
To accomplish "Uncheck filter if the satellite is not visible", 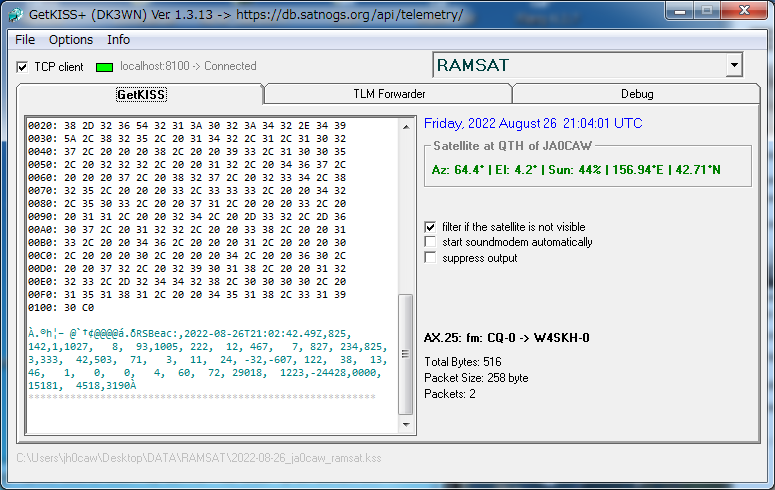I will [x=431, y=227].
